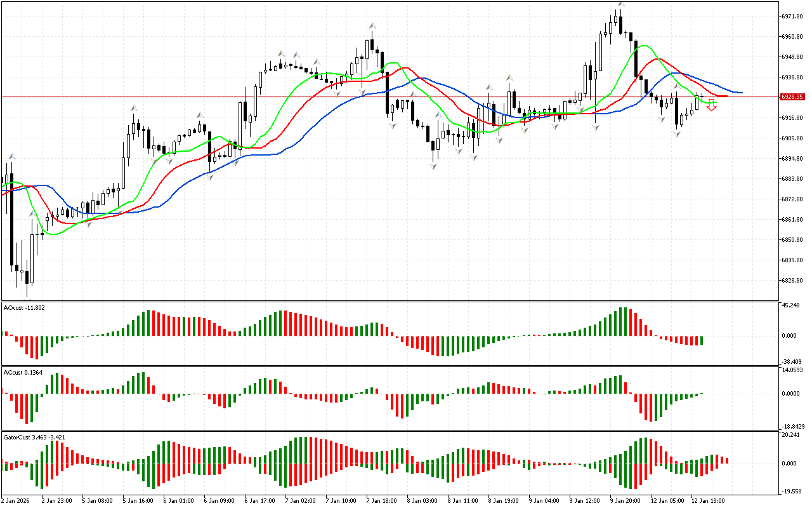Image resolution: width=812 pixels, height=508 pixels.
Task: Click the fractal arrow above the highest candle
Action: point(621,4)
